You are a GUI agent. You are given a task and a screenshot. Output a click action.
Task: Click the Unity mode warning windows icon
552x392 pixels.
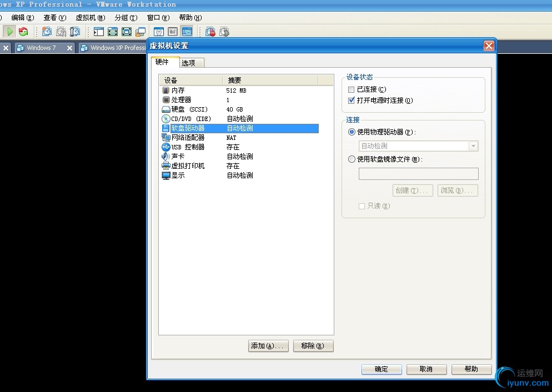140,32
